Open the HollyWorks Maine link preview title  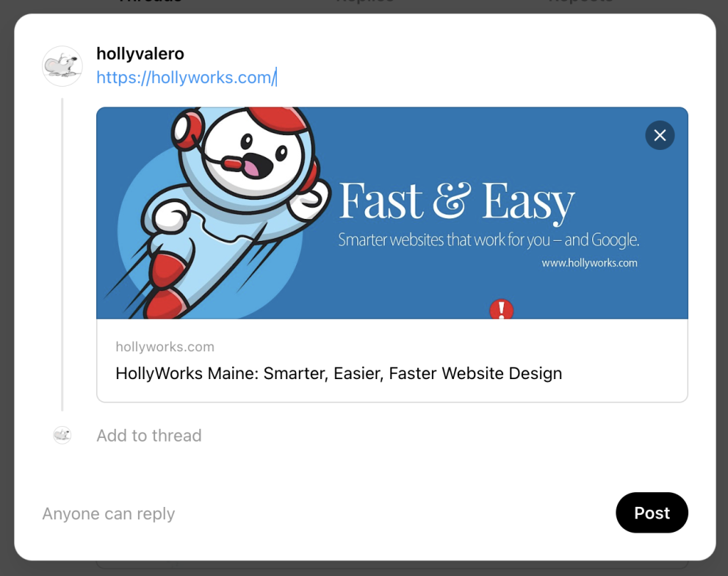pos(338,373)
